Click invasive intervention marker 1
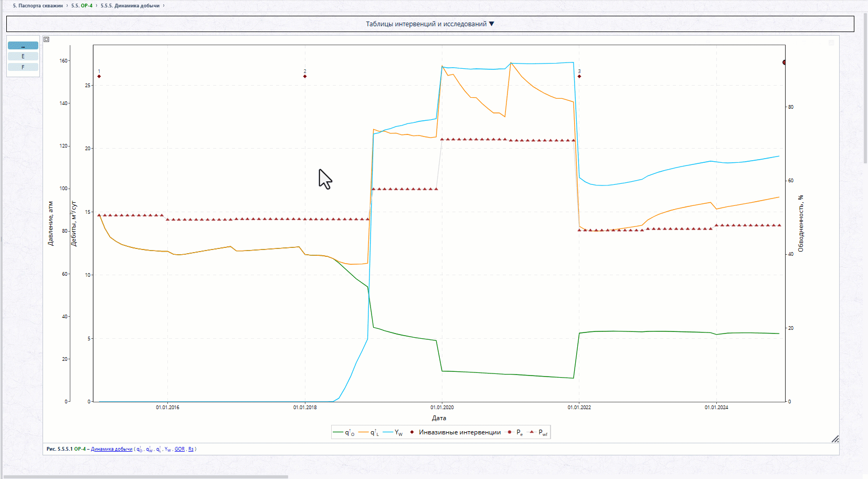Screen dimensions: 868x479 tap(99, 76)
